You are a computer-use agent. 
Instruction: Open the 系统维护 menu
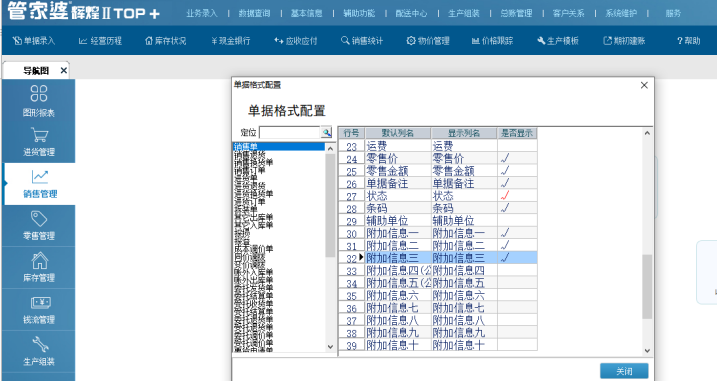click(621, 13)
